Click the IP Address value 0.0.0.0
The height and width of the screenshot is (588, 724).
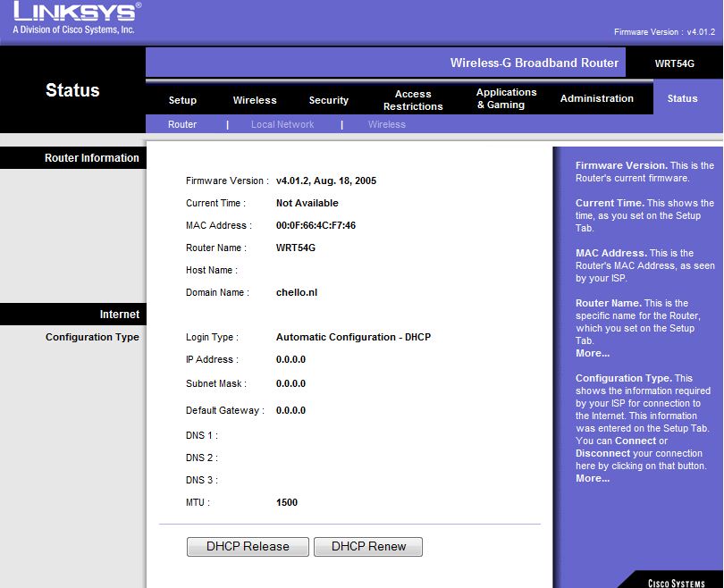(x=290, y=359)
